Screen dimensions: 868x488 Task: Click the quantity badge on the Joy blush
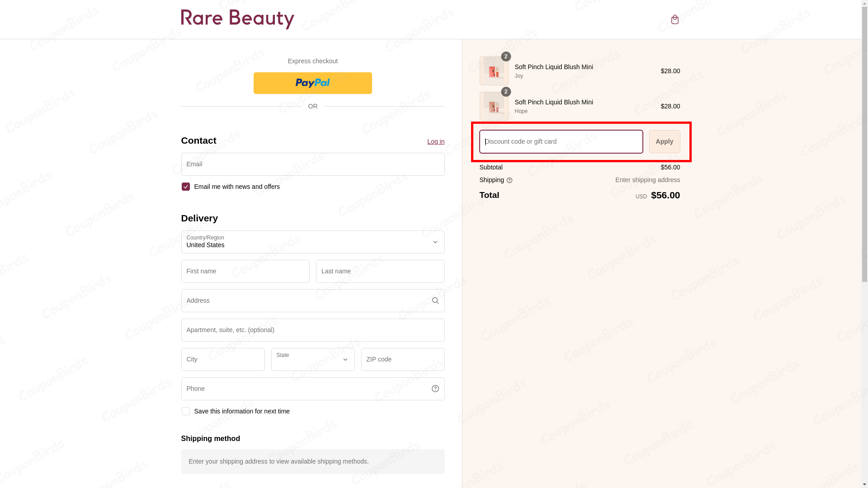coord(505,56)
